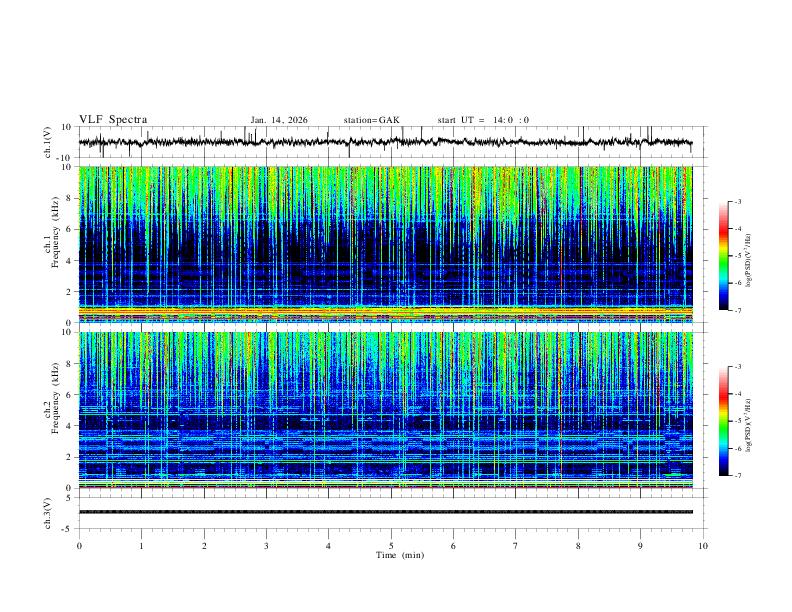Screen dimensions: 792x612
Task: Click the time axis tick label '8'
Action: 578,546
